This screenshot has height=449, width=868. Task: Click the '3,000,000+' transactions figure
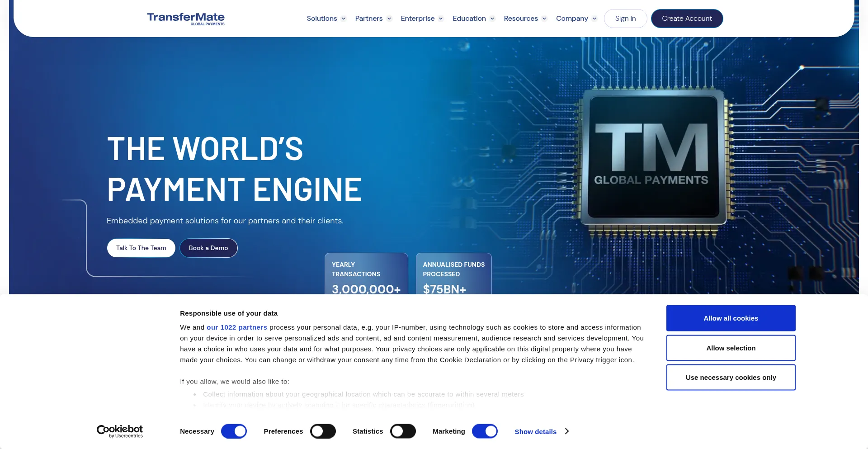pos(366,289)
